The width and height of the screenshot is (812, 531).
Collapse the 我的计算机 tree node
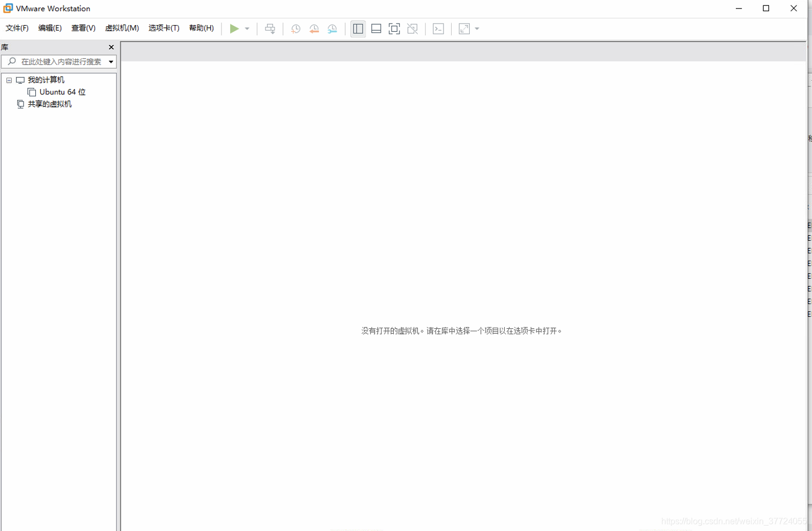pos(9,80)
